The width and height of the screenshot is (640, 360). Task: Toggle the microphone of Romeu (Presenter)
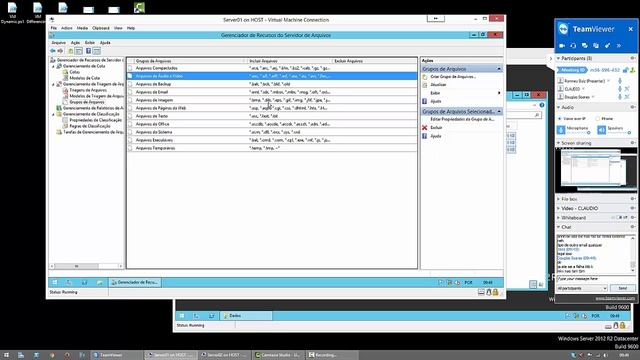(x=620, y=81)
